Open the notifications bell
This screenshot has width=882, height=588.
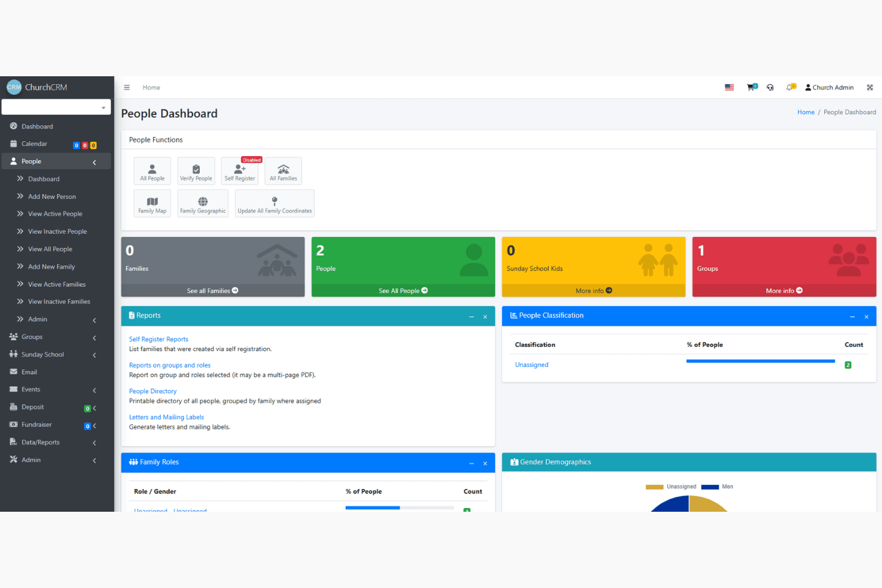pyautogui.click(x=791, y=87)
